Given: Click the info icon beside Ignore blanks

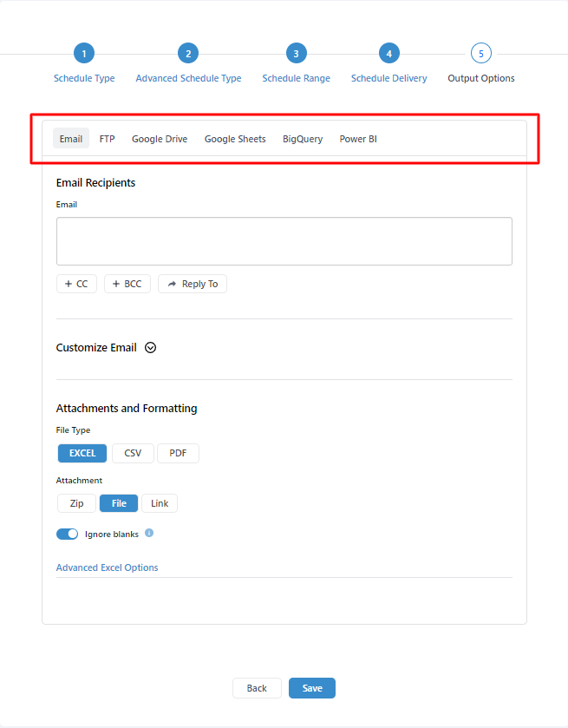Looking at the screenshot, I should pyautogui.click(x=149, y=534).
